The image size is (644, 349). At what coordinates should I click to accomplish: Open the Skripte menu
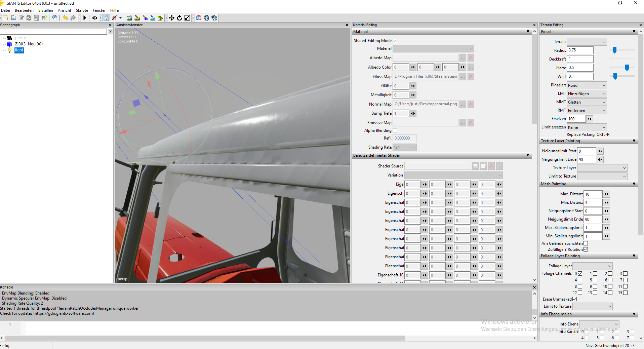click(x=82, y=10)
